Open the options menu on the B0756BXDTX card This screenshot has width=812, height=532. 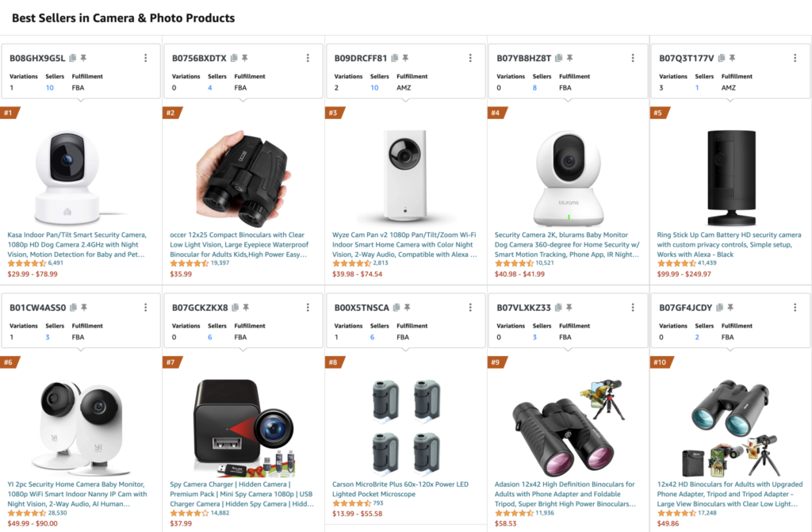pos(308,57)
